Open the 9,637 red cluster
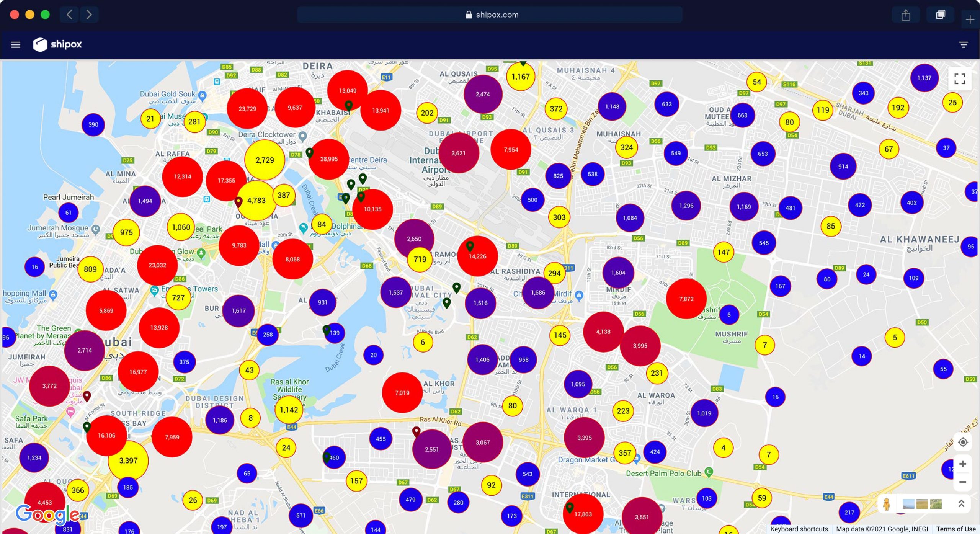 tap(295, 108)
